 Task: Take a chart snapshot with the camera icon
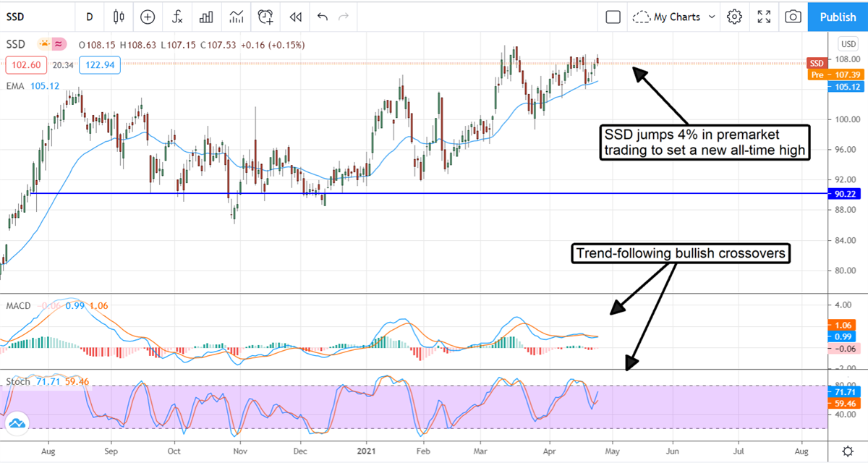click(x=793, y=17)
